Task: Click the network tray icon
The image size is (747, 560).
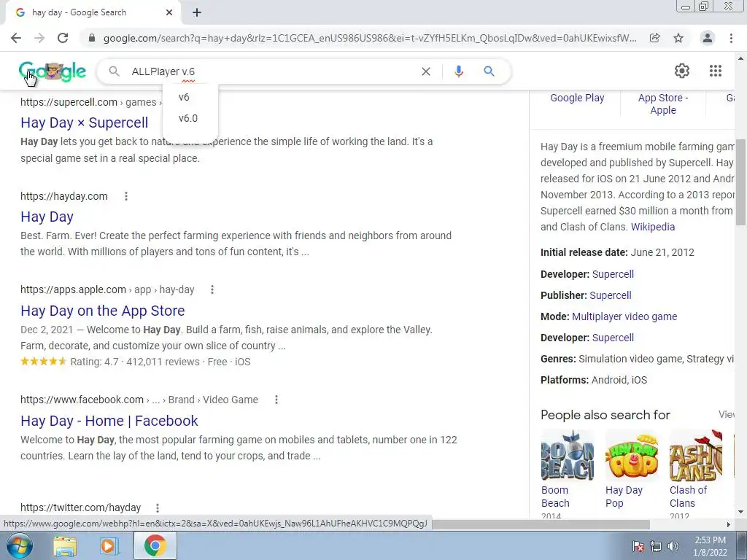Action: (656, 547)
